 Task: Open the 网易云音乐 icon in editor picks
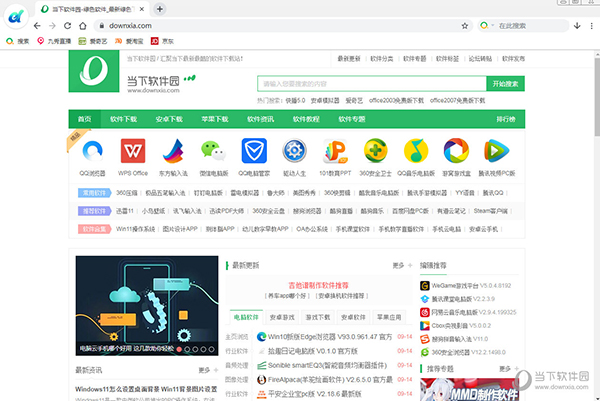pyautogui.click(x=425, y=312)
